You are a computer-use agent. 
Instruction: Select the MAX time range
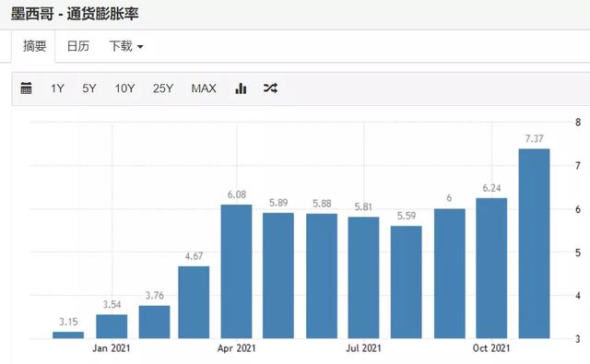(x=204, y=88)
